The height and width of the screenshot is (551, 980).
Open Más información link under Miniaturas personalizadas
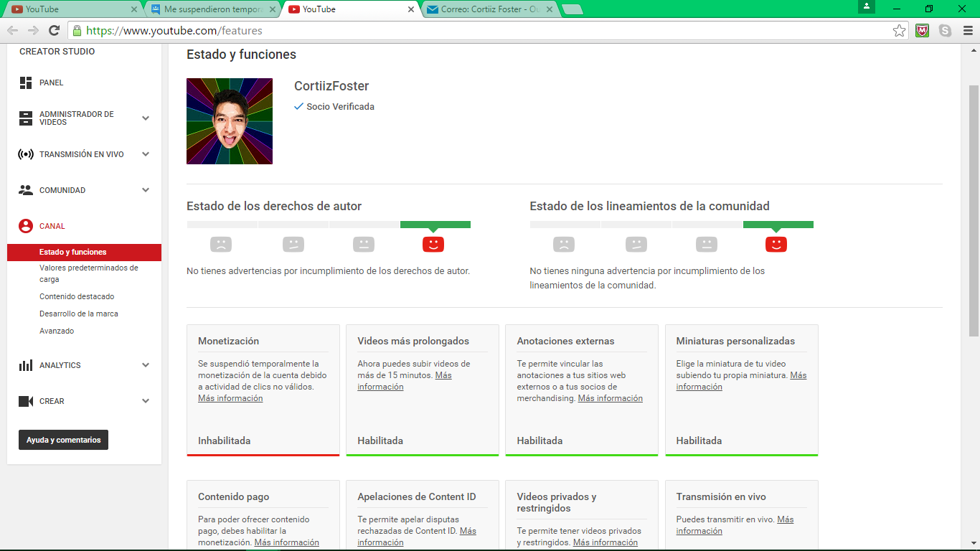click(741, 381)
